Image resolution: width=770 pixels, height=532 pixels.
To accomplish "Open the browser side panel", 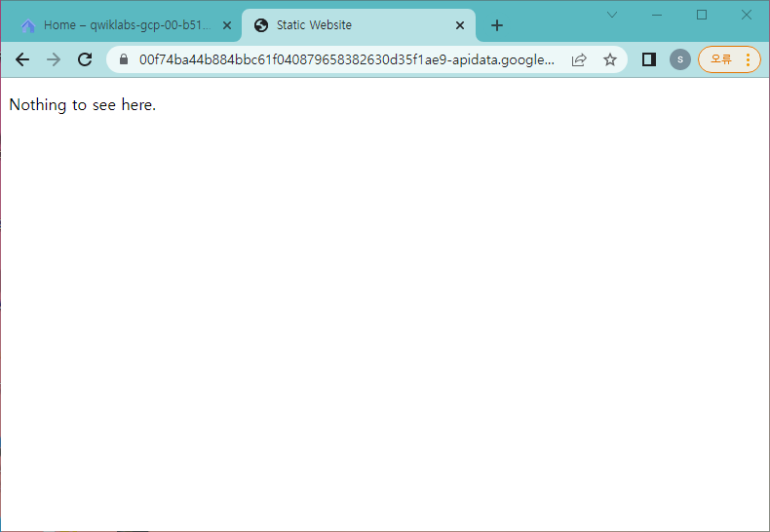I will click(649, 59).
